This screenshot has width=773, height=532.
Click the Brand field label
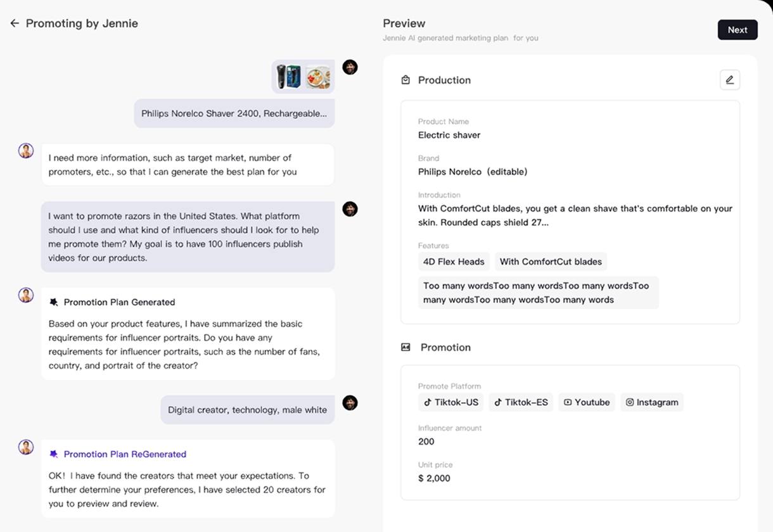click(x=428, y=158)
